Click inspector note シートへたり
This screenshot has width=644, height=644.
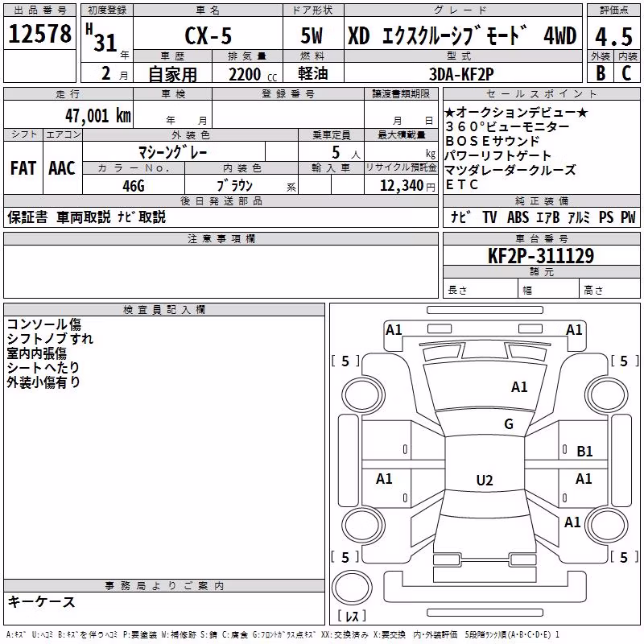coord(43,367)
